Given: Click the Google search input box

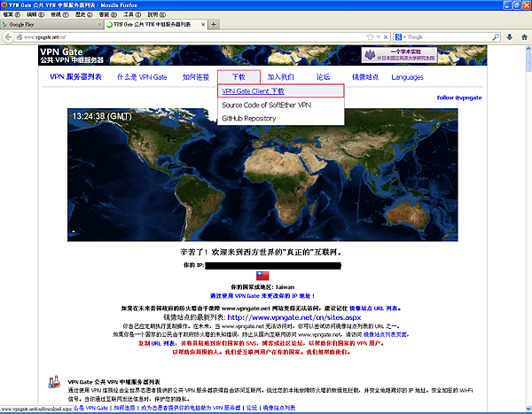Looking at the screenshot, I should [449, 37].
